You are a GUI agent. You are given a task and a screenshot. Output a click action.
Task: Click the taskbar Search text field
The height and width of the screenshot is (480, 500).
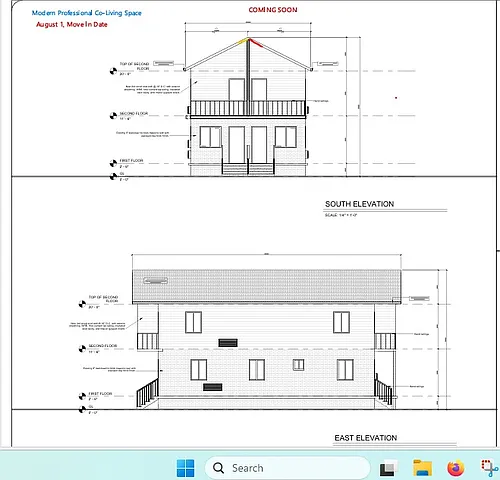pyautogui.click(x=288, y=468)
